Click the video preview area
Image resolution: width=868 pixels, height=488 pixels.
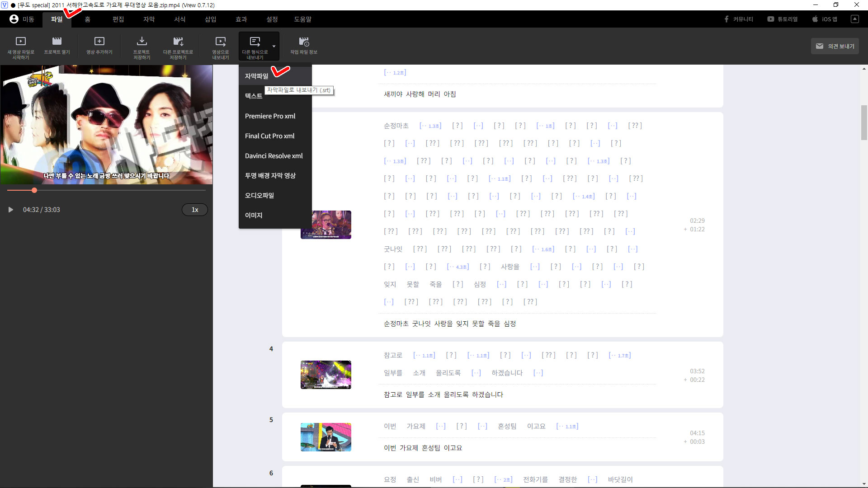(x=106, y=124)
